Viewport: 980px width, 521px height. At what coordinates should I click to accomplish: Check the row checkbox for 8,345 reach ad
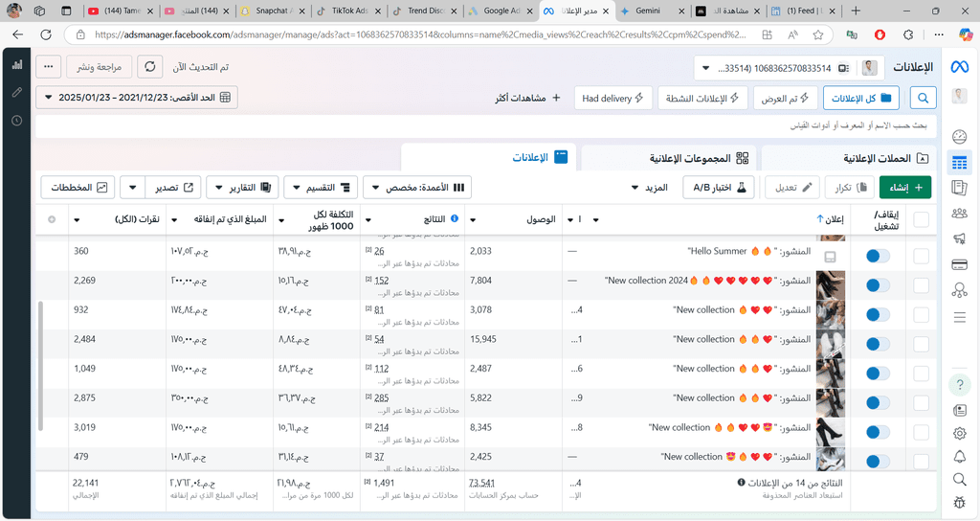click(x=921, y=432)
